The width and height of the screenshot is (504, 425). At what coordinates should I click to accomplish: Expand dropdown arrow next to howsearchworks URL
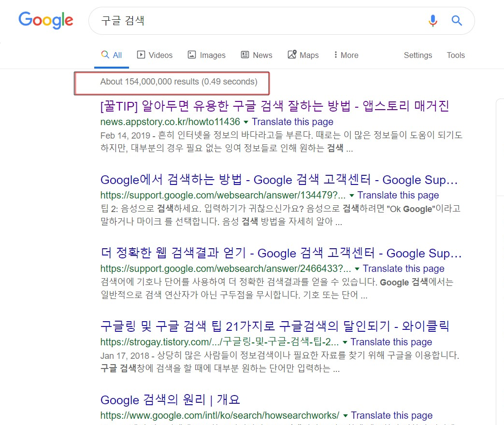pos(346,416)
